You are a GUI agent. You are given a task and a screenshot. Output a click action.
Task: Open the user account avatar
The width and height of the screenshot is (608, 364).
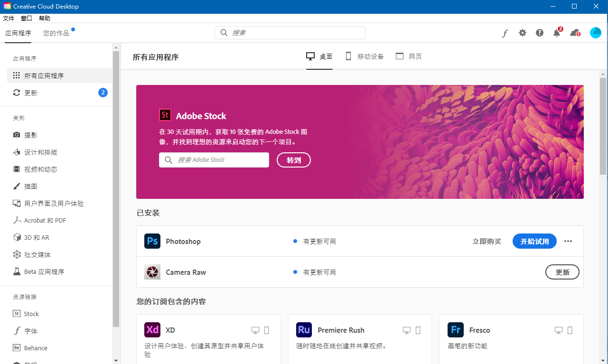click(x=595, y=33)
